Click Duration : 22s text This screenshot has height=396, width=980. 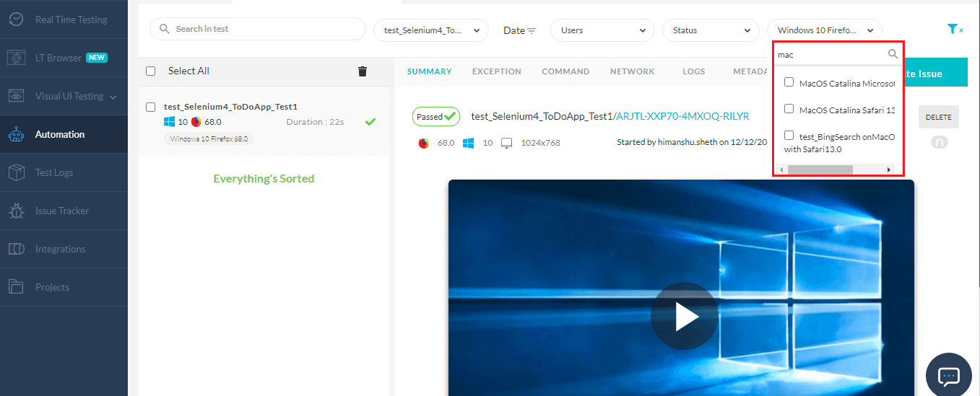pos(315,122)
